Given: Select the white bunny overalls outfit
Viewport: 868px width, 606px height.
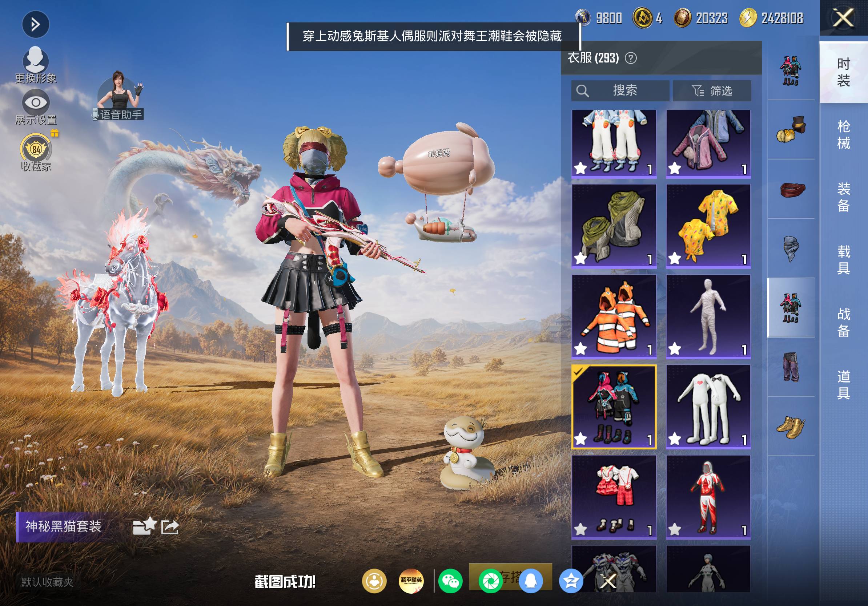Looking at the screenshot, I should coord(614,144).
